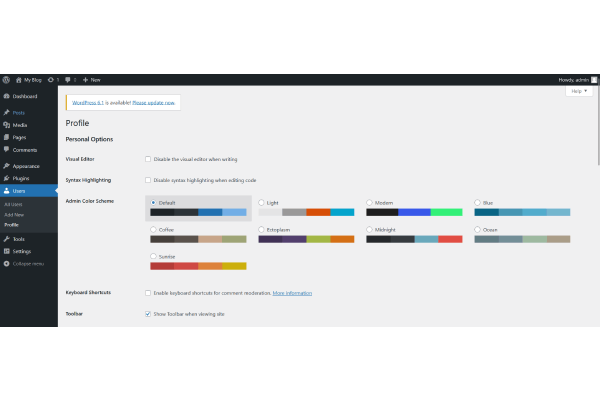Click the Comments speech bubble icon in sidebar
600x400 pixels.
pos(6,149)
